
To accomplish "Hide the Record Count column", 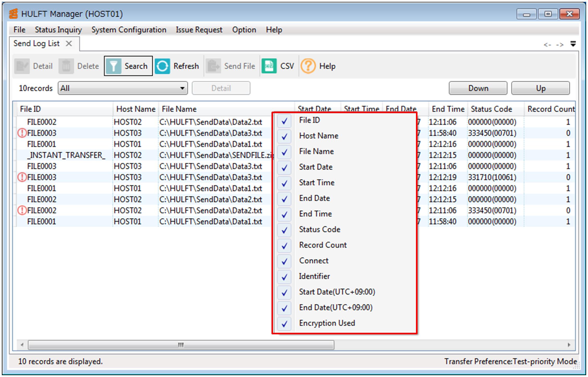I will pos(284,245).
